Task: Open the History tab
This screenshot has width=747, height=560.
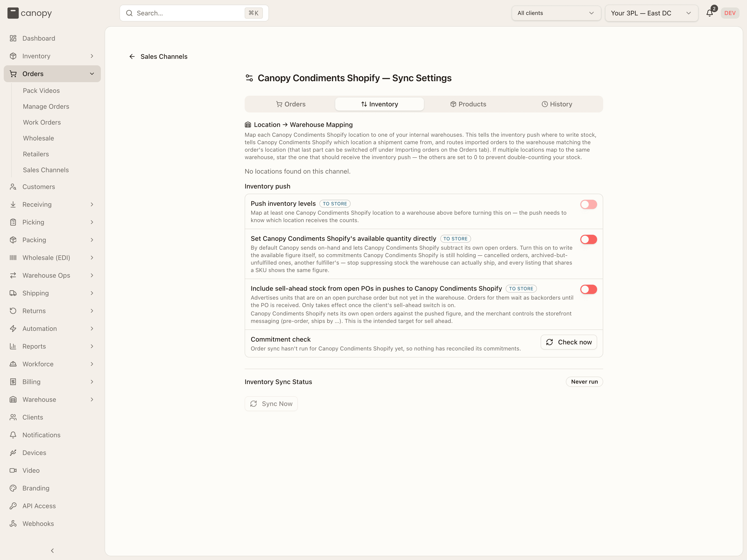Action: pyautogui.click(x=557, y=104)
